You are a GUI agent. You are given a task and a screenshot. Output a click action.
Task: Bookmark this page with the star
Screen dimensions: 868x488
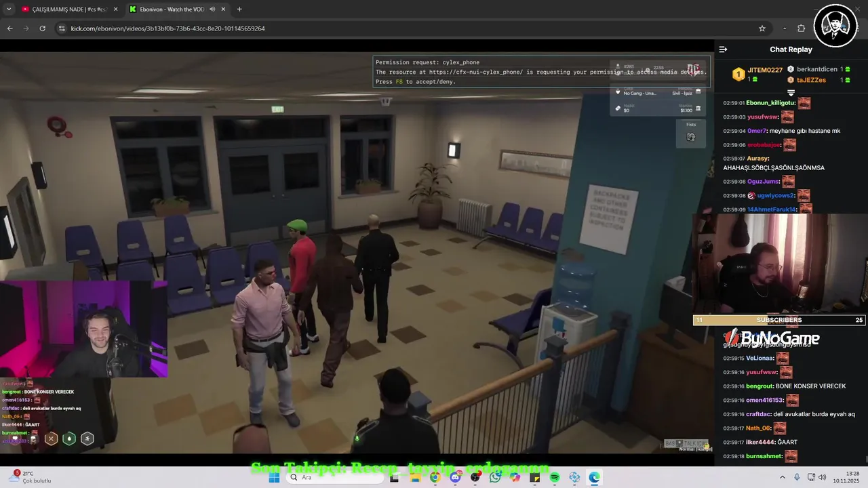(x=762, y=28)
